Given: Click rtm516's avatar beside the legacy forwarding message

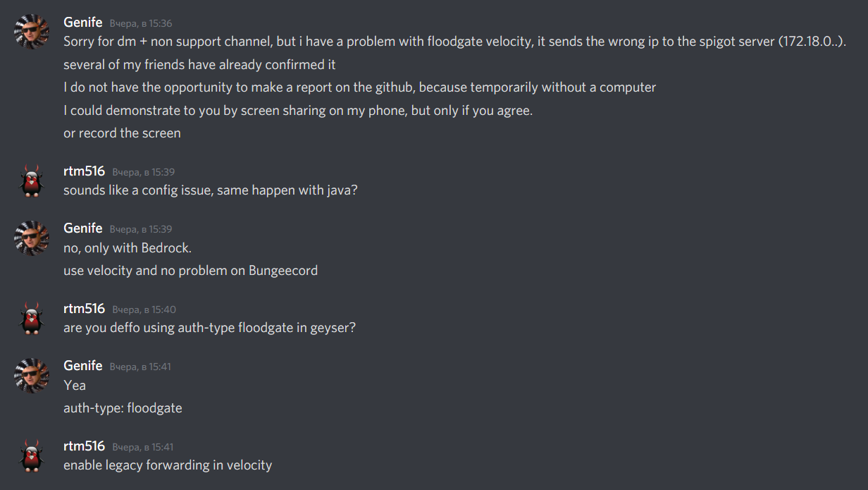Looking at the screenshot, I should point(31,456).
